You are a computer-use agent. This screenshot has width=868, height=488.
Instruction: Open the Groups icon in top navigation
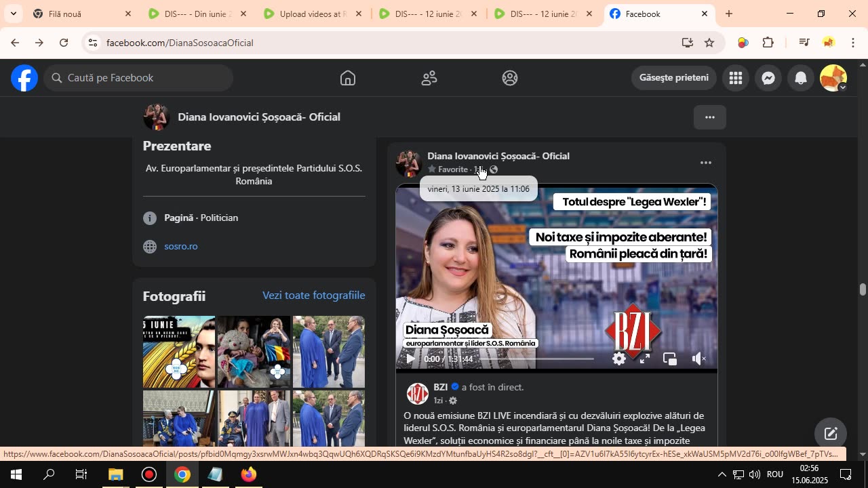pos(510,78)
